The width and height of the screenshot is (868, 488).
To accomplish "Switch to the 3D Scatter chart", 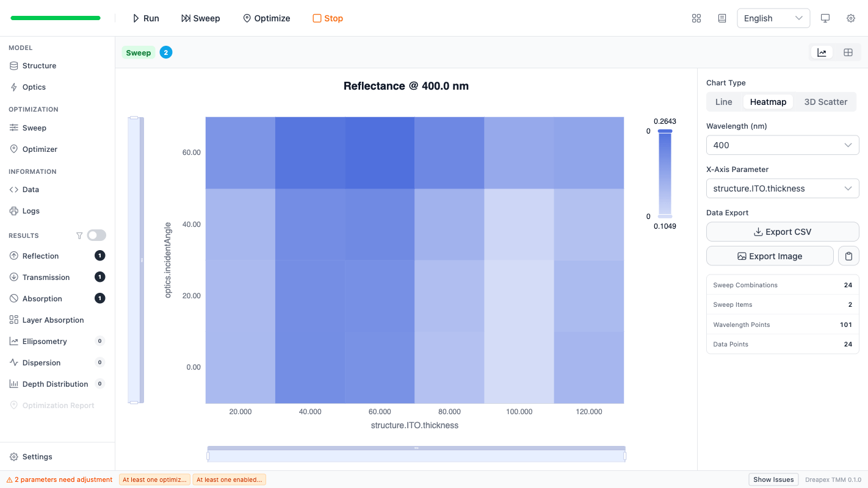I will (825, 101).
